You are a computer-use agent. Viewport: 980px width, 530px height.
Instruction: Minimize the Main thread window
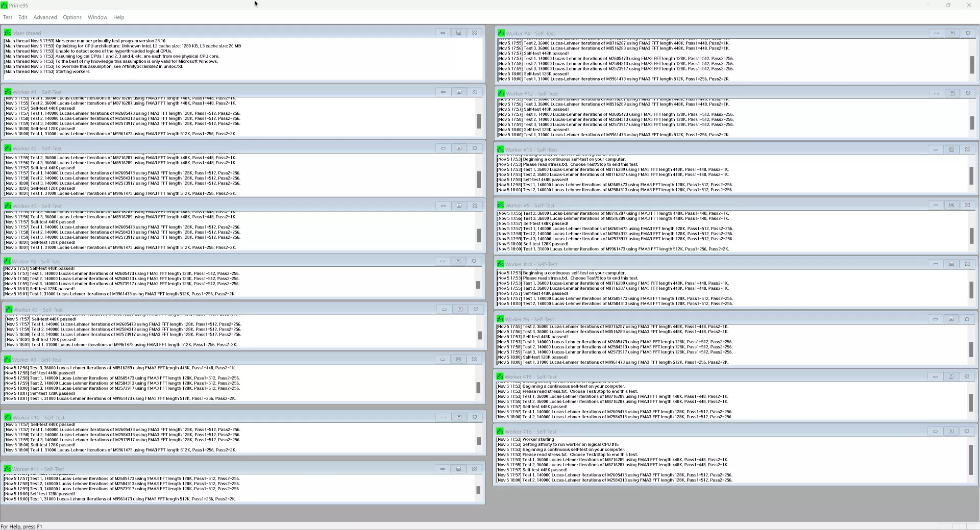pyautogui.click(x=443, y=33)
